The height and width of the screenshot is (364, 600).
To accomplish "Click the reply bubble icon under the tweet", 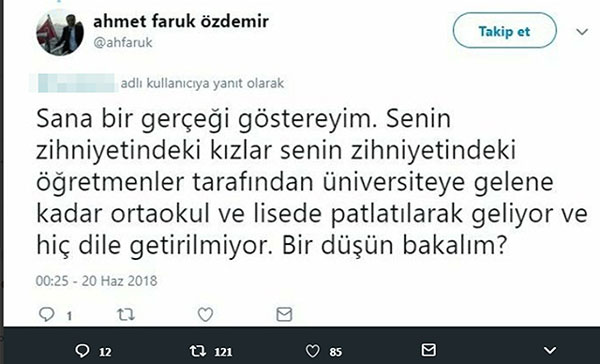I will pos(47,315).
